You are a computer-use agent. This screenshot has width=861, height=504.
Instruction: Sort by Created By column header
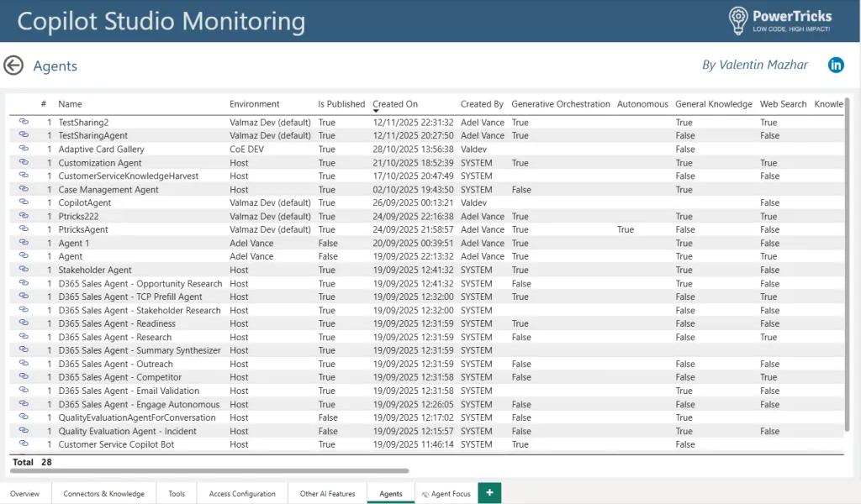482,103
